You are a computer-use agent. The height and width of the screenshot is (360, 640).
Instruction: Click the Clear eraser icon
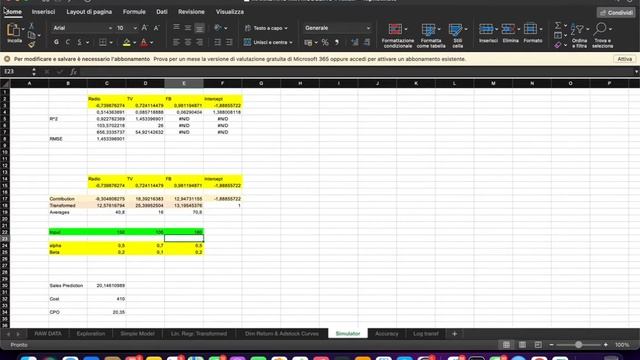[558, 45]
